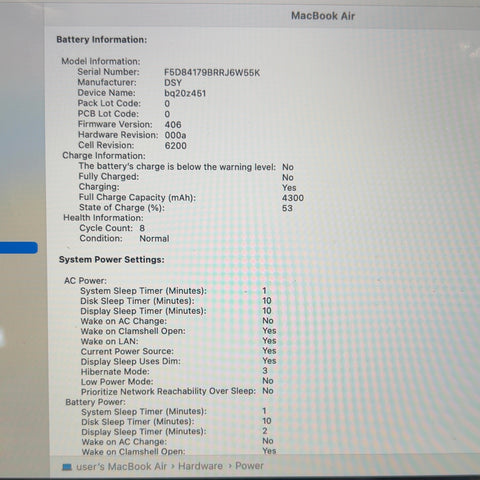
Task: Click the Full Charge Capacity value 4300
Action: [x=293, y=198]
